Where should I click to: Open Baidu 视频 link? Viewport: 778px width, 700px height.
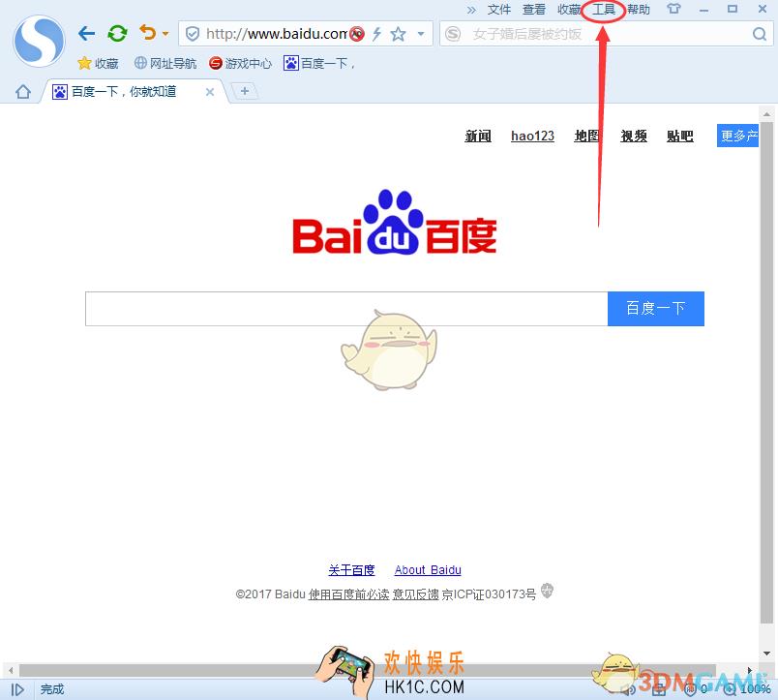pos(634,136)
